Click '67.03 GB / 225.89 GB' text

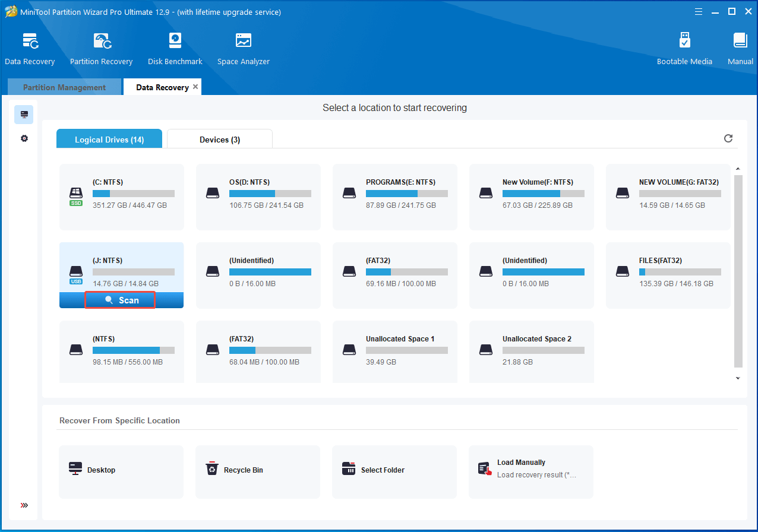(538, 205)
